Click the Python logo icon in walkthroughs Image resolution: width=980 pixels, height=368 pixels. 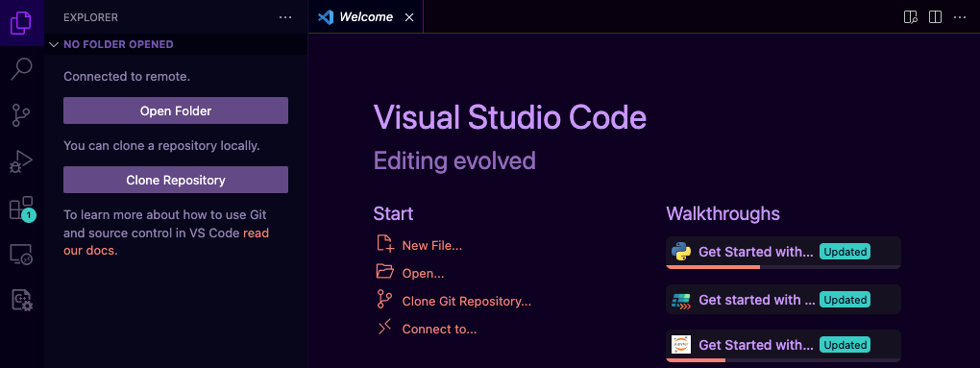click(x=680, y=252)
